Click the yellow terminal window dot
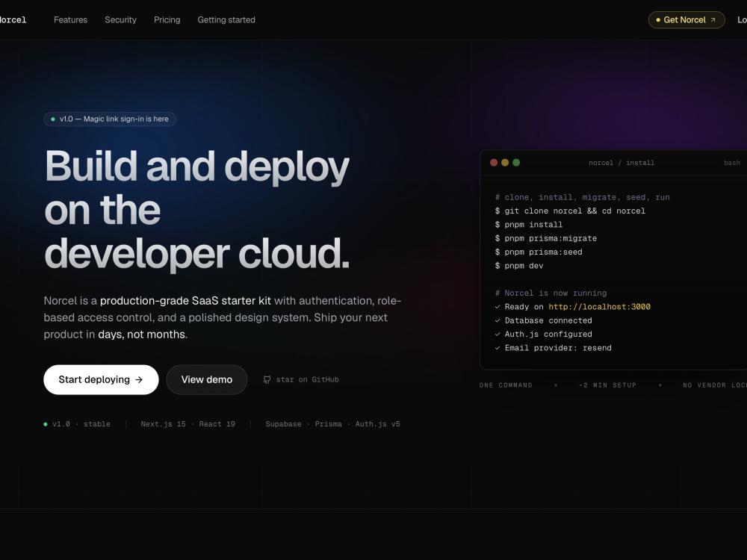Screen dimensions: 747x560 point(505,162)
